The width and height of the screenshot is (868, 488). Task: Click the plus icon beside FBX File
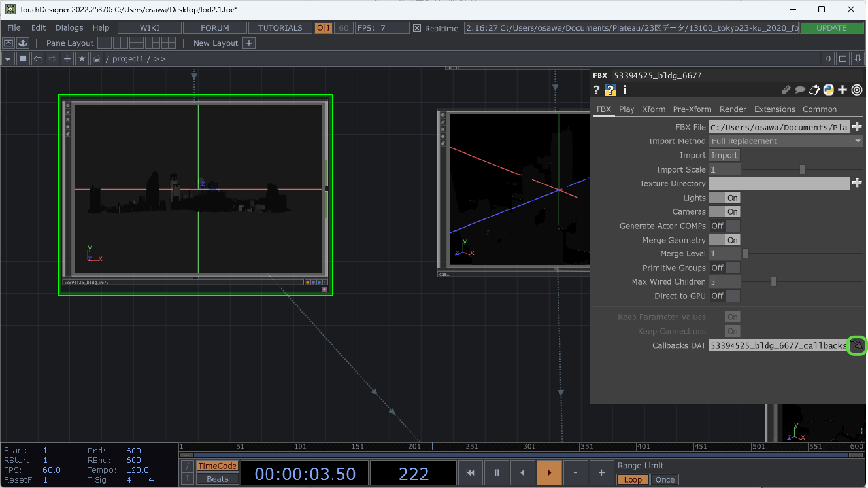[857, 127]
